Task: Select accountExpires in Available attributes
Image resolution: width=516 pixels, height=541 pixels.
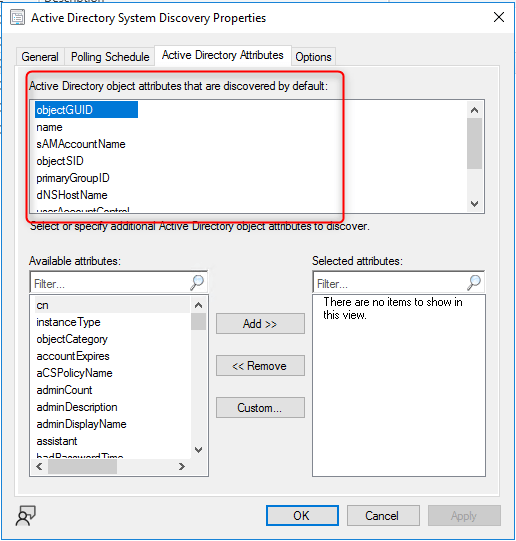Action: (73, 356)
